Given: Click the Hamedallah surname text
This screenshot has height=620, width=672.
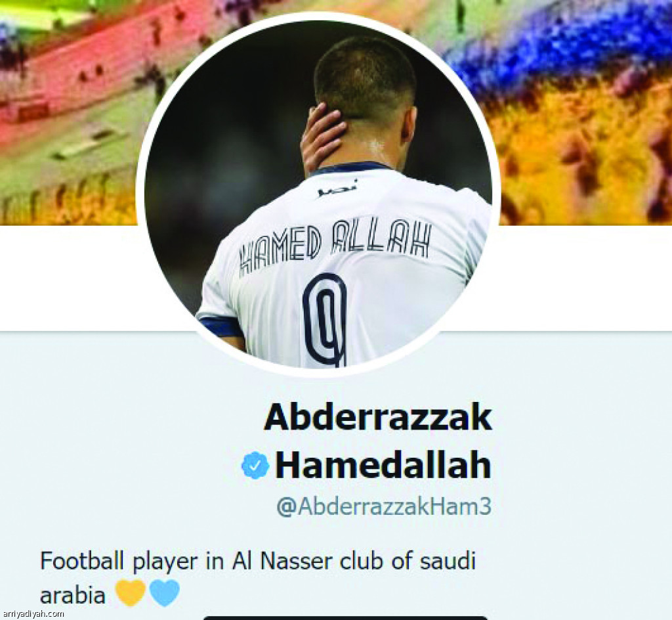Looking at the screenshot, I should point(383,465).
